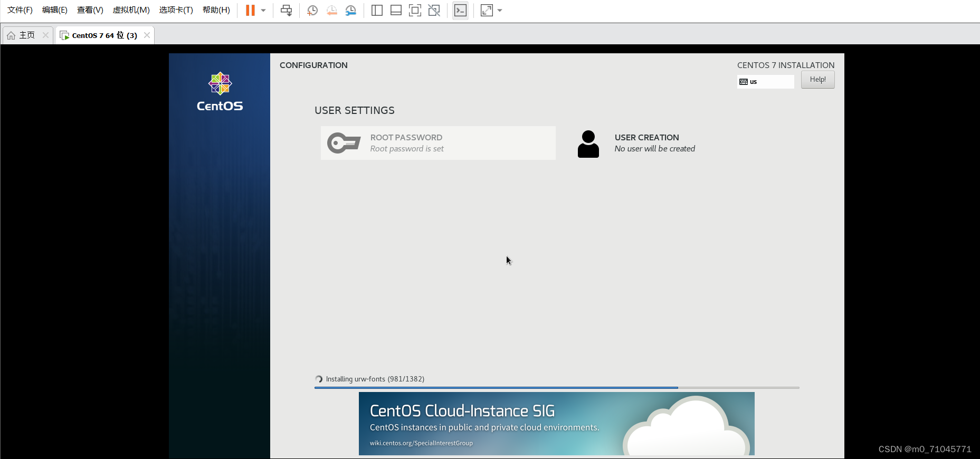Viewport: 980px width, 459px height.
Task: Switch to the 主页 home tab
Action: tap(27, 35)
